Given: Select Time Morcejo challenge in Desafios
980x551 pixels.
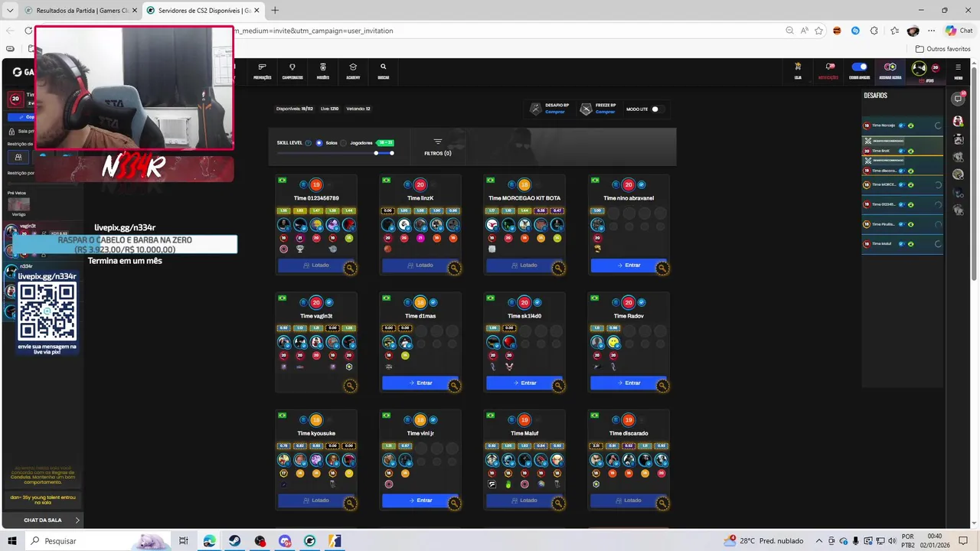Looking at the screenshot, I should click(902, 126).
